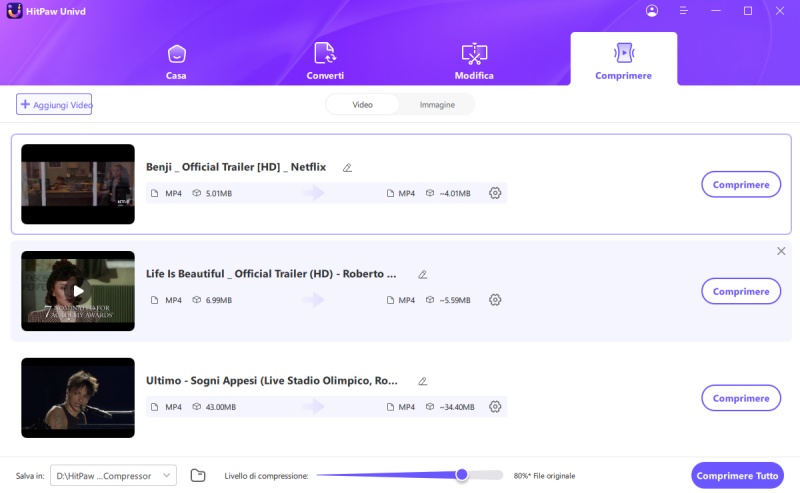
Task: Open the Benji trailer thumbnail
Action: [x=78, y=184]
